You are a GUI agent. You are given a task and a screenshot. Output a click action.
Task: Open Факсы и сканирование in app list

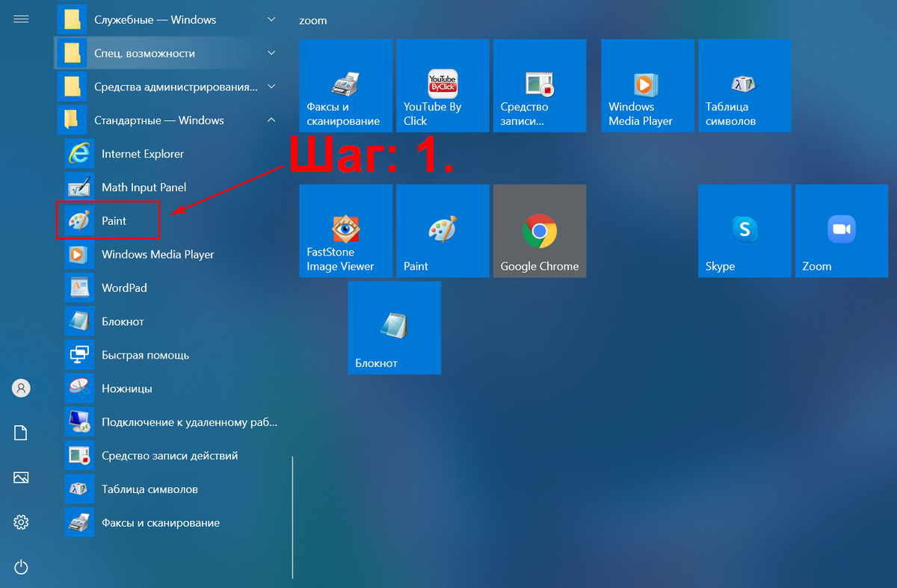click(170, 523)
